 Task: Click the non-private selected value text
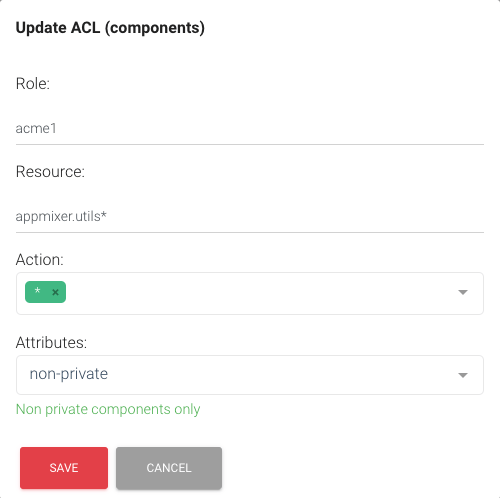(69, 374)
